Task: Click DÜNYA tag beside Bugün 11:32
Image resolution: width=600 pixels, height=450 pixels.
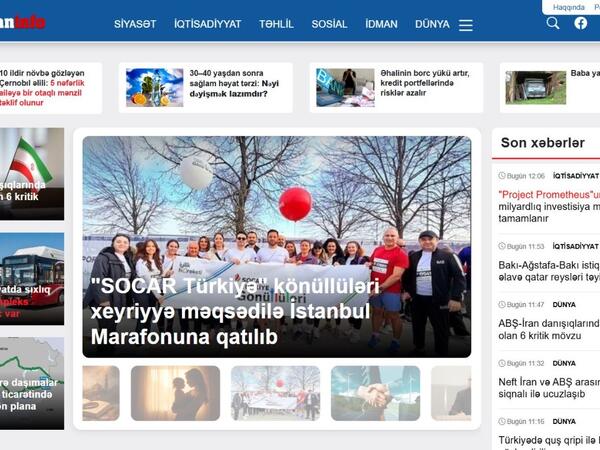Action: point(564,363)
